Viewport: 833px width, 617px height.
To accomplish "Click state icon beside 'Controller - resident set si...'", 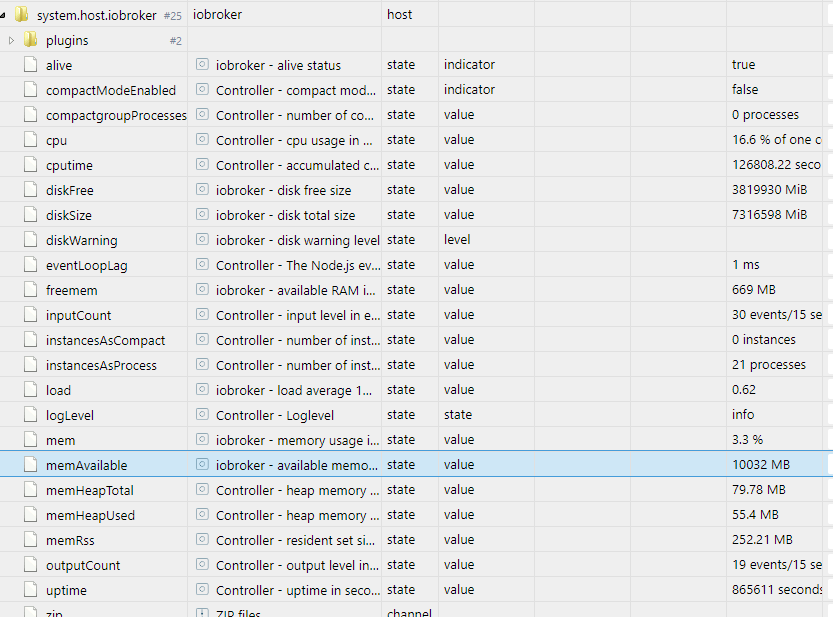I will point(202,539).
